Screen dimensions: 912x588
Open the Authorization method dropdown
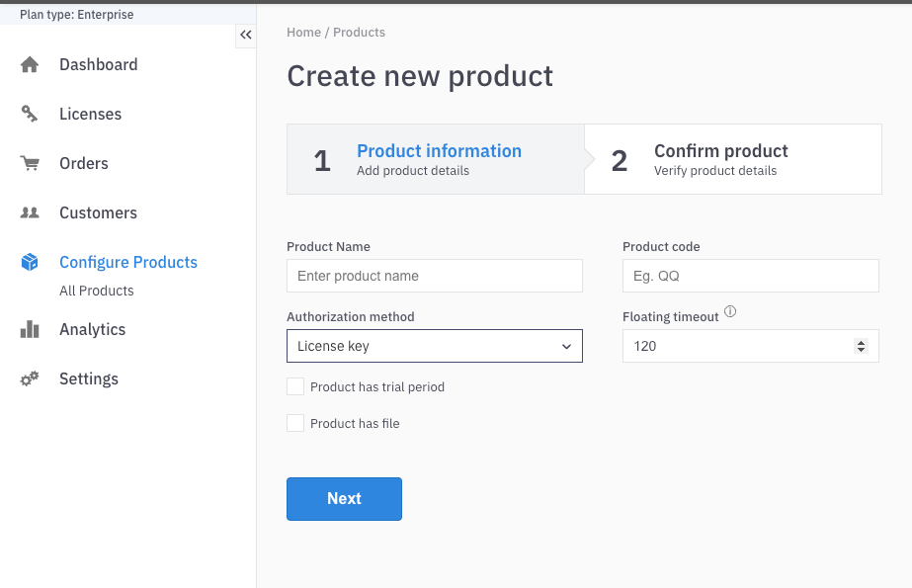point(434,346)
